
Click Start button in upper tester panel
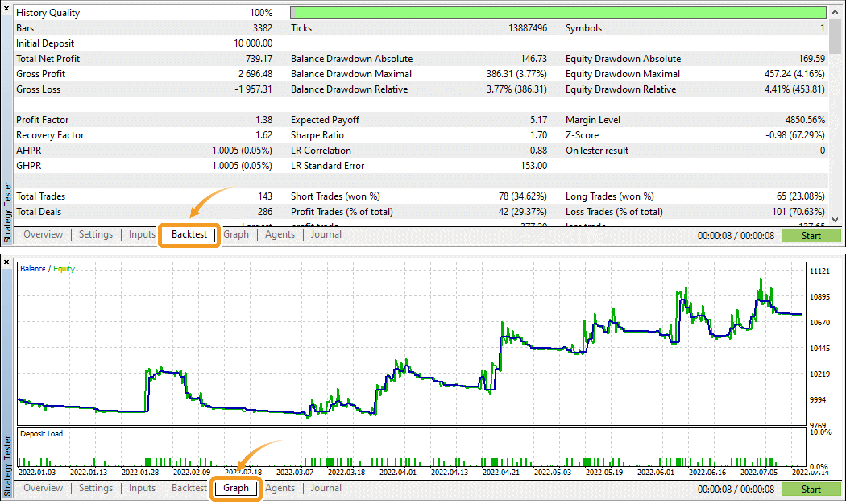click(811, 235)
